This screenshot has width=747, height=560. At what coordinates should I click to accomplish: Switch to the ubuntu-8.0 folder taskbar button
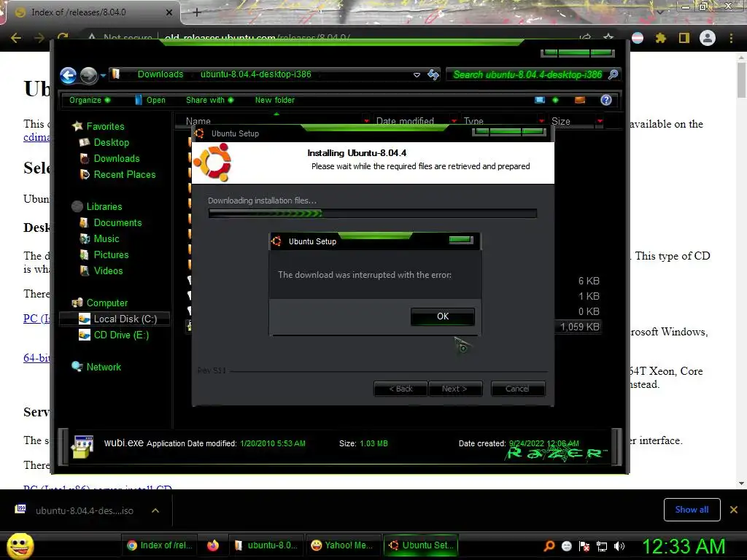266,545
